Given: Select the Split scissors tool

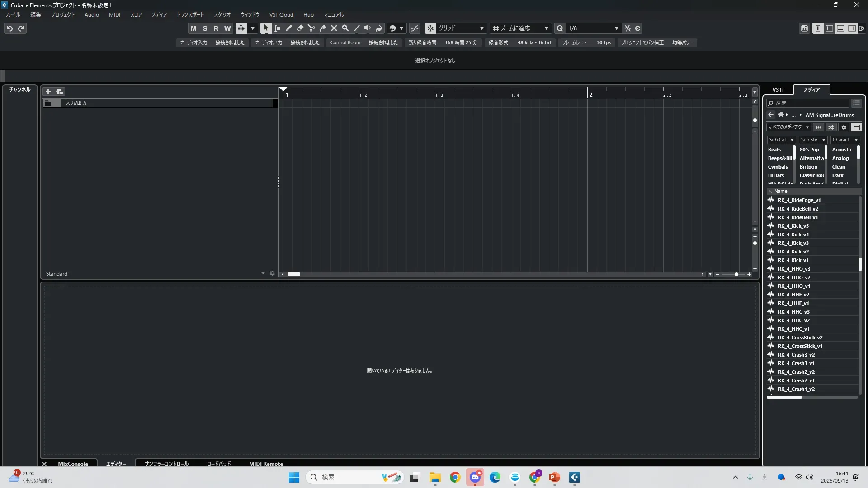Looking at the screenshot, I should [311, 28].
